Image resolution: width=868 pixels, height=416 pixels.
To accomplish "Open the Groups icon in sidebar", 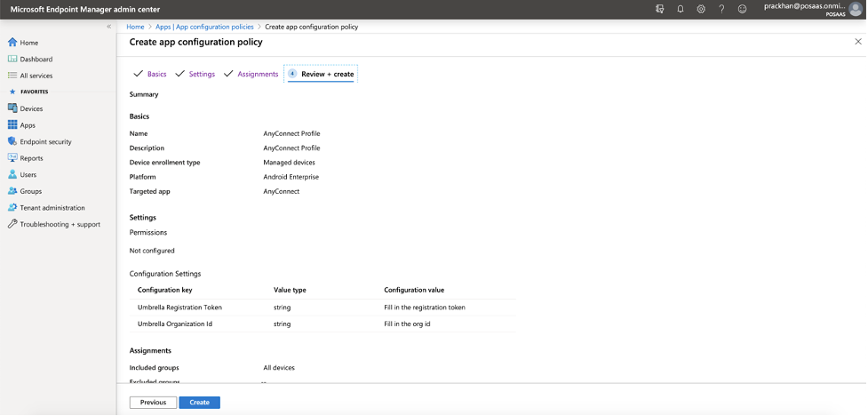I will pos(12,191).
